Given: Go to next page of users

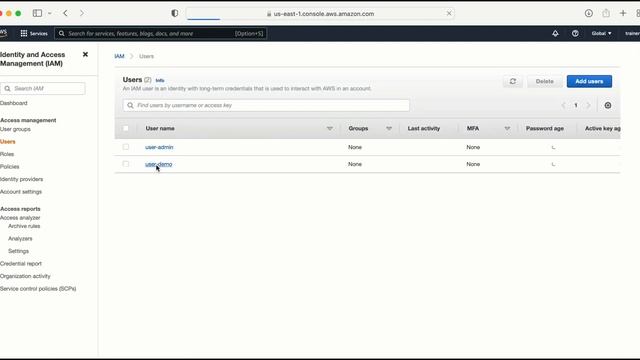Looking at the screenshot, I should coord(588,105).
